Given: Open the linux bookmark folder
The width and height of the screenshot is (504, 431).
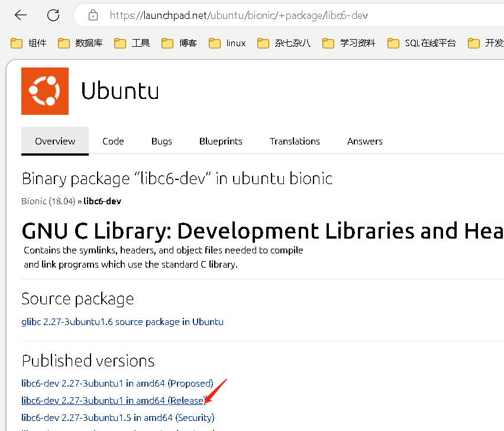Looking at the screenshot, I should tap(228, 43).
